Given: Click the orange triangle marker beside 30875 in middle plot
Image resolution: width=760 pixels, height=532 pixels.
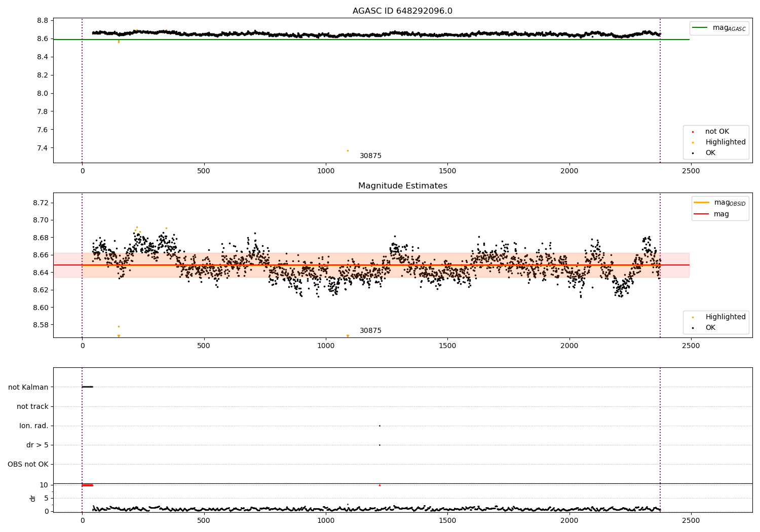Looking at the screenshot, I should point(348,336).
